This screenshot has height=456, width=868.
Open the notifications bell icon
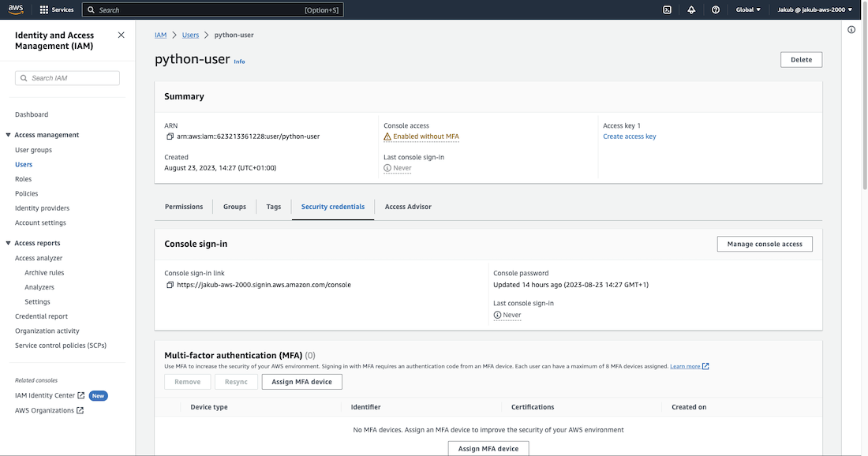(691, 9)
